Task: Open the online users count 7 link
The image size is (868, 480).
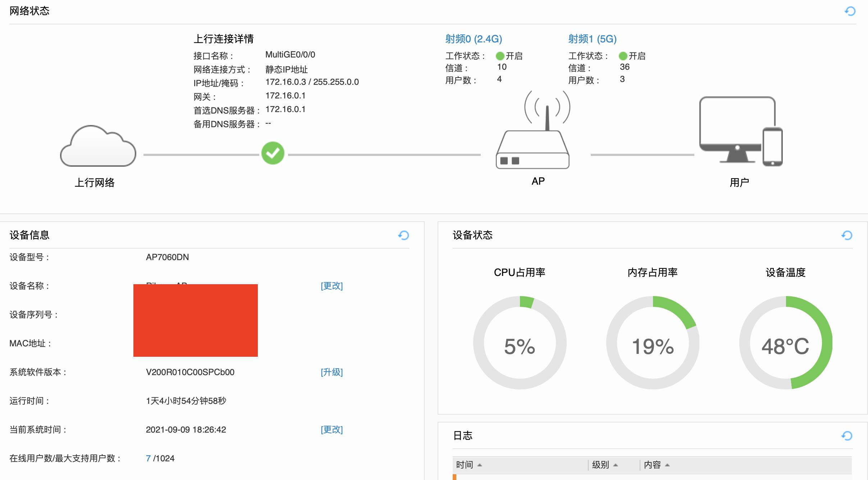Action: [x=148, y=458]
